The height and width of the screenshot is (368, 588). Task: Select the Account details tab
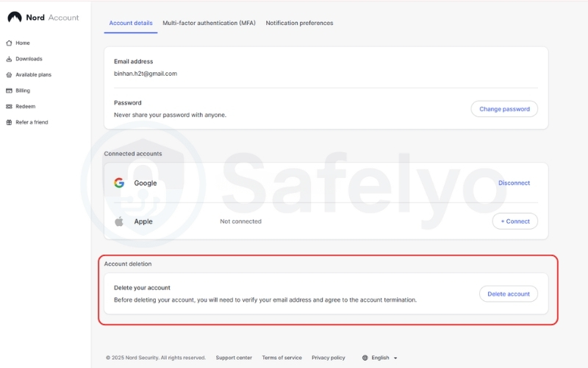point(131,23)
